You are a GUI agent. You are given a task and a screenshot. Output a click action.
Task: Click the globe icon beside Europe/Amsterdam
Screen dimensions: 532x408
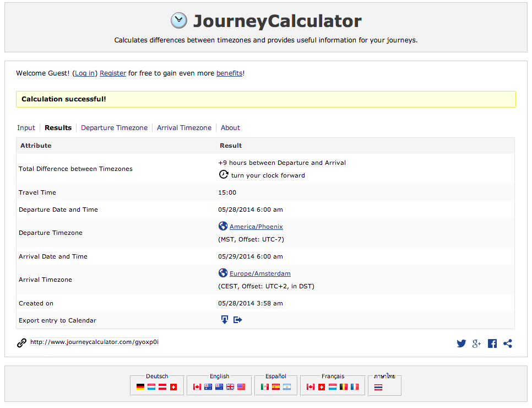[223, 273]
